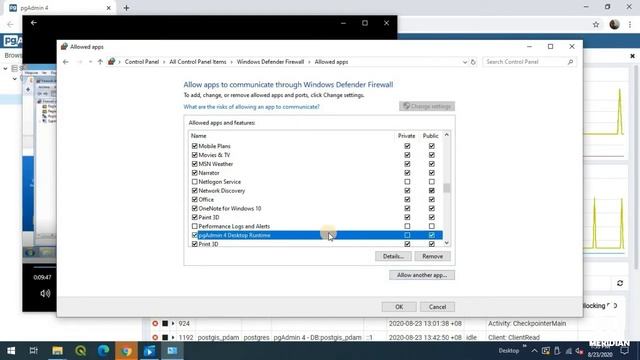This screenshot has height=360, width=640.
Task: Select the Print 3D row
Action: pos(316,244)
